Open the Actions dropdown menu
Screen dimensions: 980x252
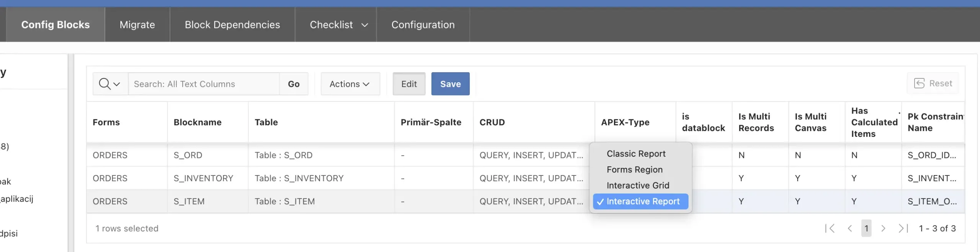pyautogui.click(x=350, y=84)
